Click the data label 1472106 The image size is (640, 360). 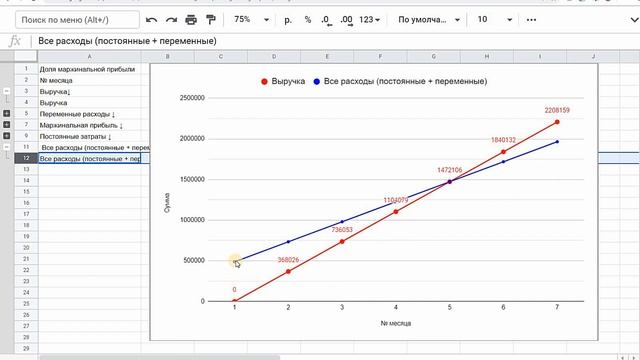click(449, 170)
